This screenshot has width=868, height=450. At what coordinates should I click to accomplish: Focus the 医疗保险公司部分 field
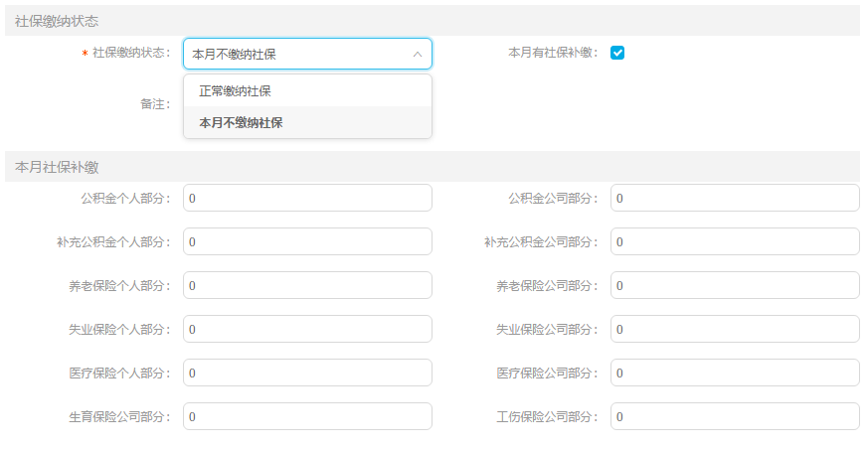735,373
